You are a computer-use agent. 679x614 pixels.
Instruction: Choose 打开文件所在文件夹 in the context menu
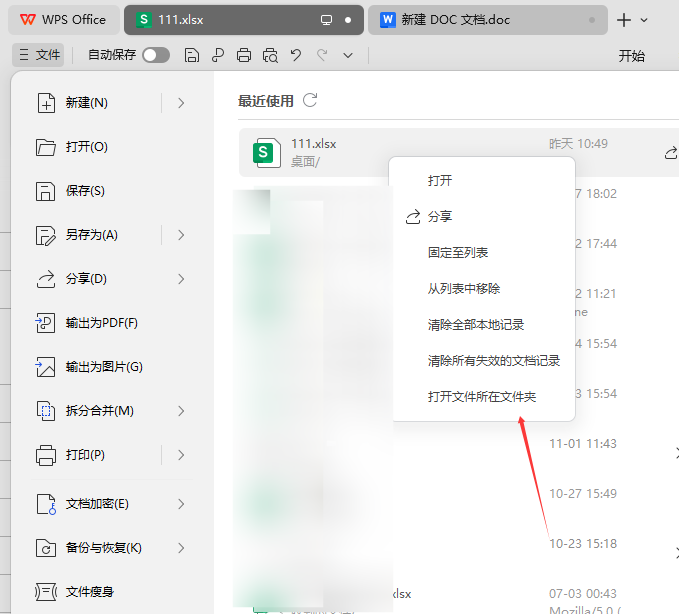point(484,397)
